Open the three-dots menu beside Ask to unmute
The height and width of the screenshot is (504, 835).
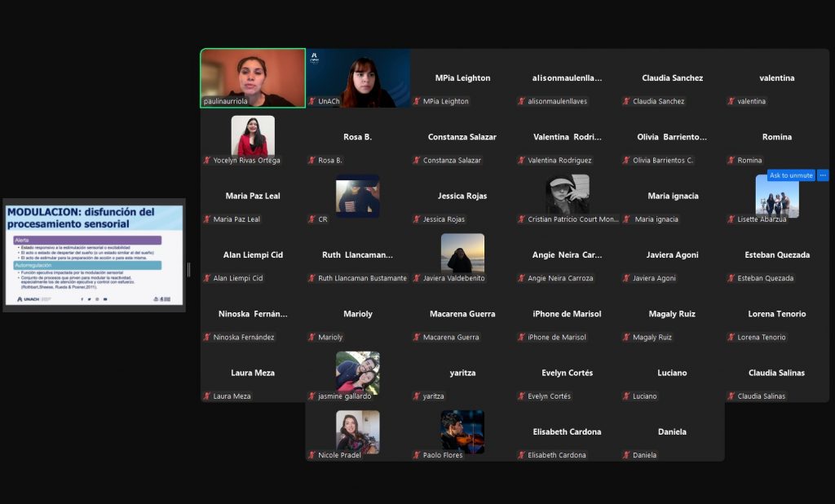coord(823,175)
